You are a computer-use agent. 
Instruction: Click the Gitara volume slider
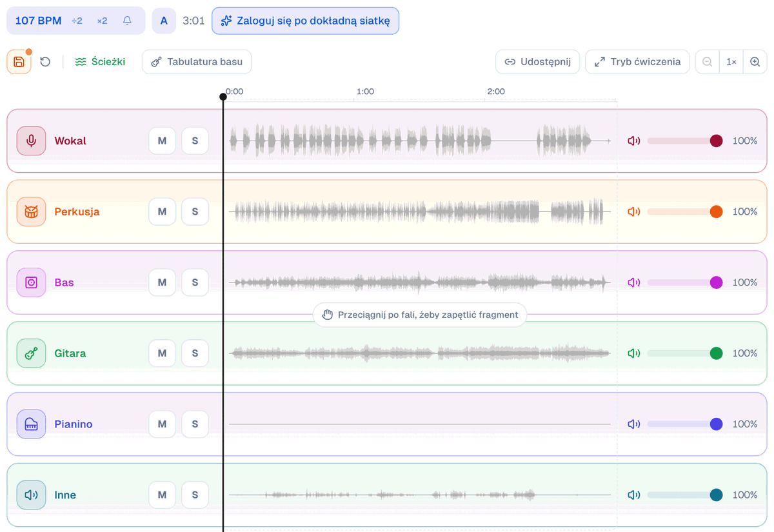(x=684, y=353)
